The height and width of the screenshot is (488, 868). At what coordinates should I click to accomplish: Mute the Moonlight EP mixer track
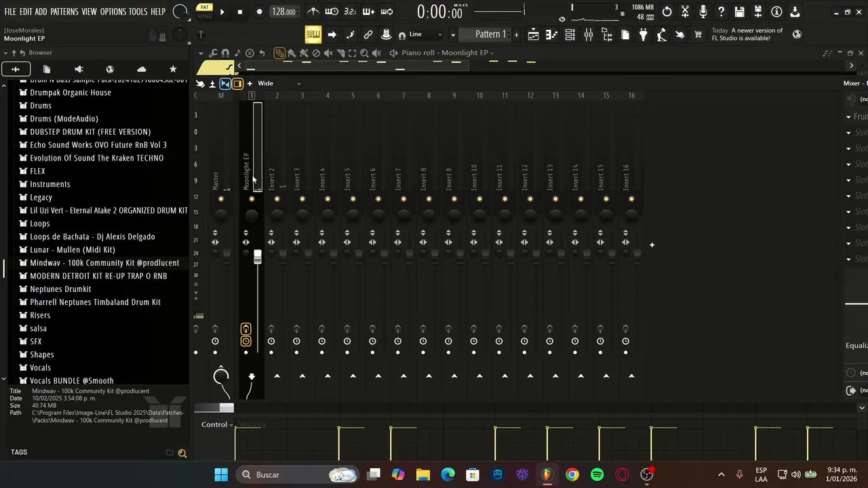click(x=252, y=199)
